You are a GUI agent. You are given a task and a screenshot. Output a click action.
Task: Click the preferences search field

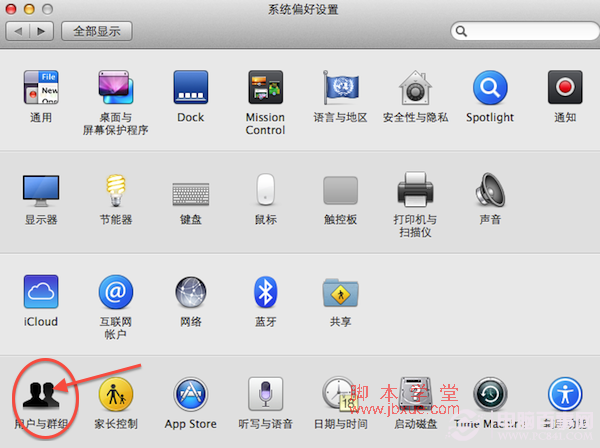pyautogui.click(x=525, y=31)
